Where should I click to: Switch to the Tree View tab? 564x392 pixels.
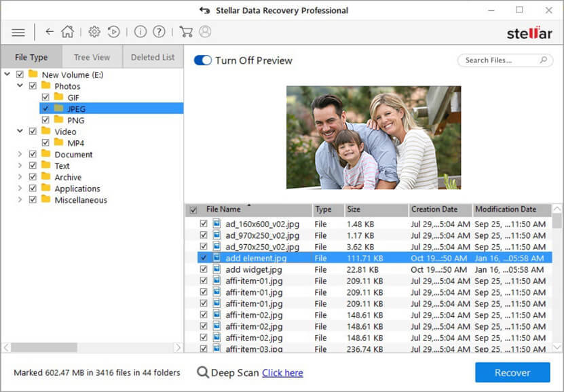[92, 58]
